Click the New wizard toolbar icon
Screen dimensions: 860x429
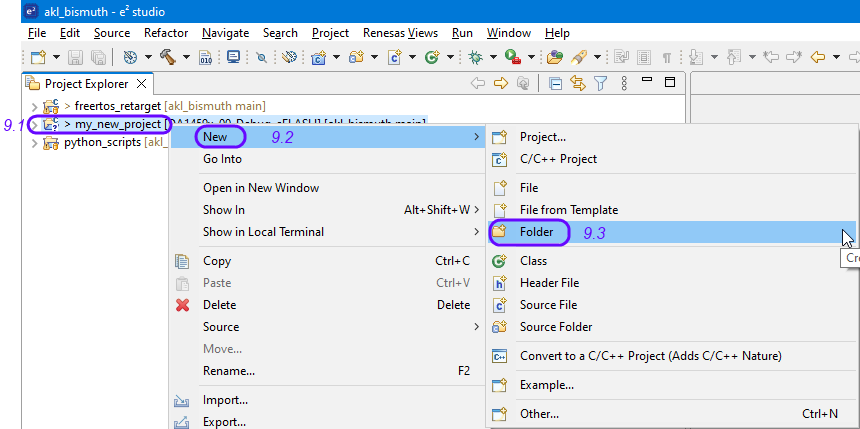(x=38, y=57)
